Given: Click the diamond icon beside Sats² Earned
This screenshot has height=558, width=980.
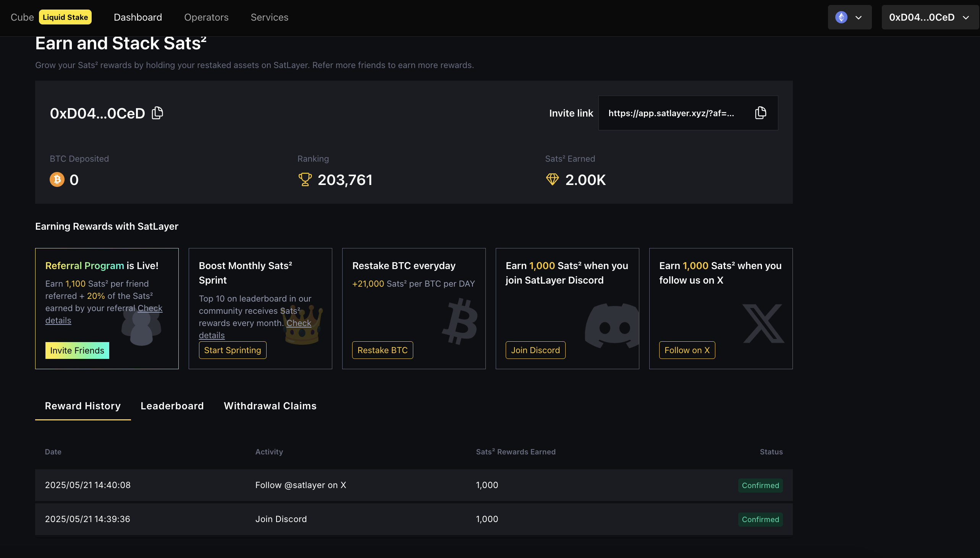Looking at the screenshot, I should coord(552,179).
